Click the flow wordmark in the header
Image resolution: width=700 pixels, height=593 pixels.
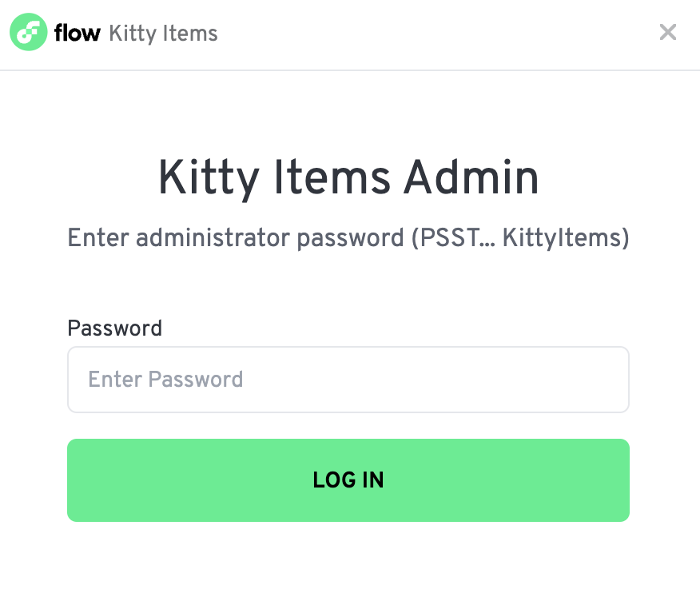(x=77, y=33)
